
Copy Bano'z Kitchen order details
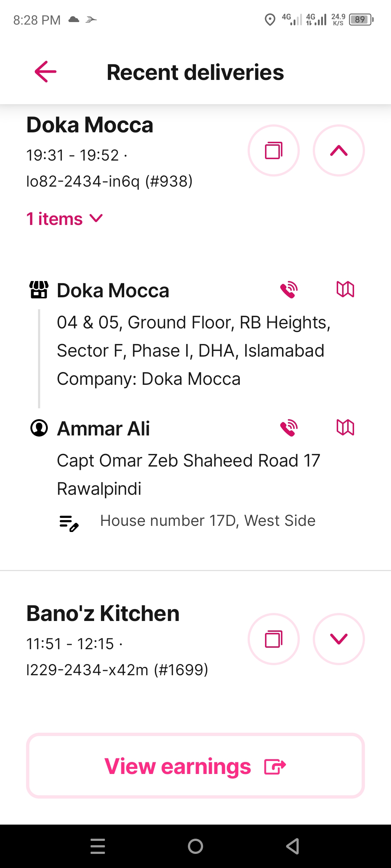(274, 639)
